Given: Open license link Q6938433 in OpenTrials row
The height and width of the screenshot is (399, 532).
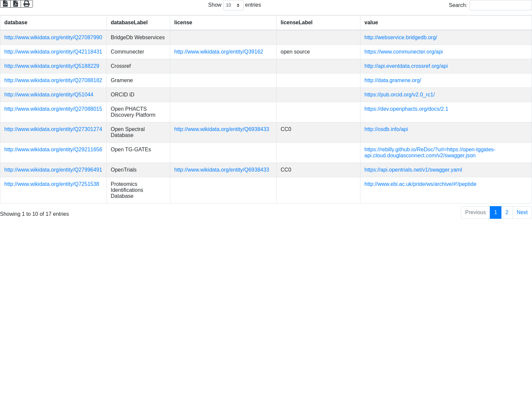Looking at the screenshot, I should pos(221,170).
